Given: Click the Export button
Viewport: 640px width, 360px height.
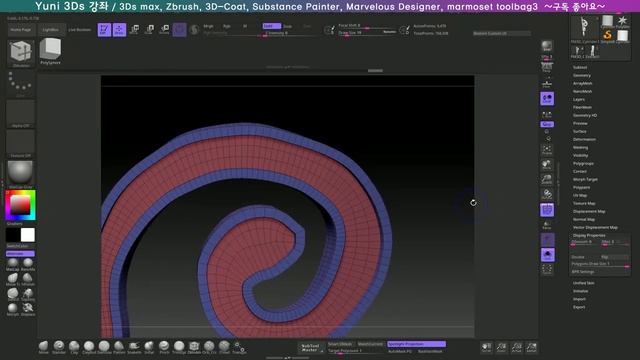Looking at the screenshot, I should pyautogui.click(x=579, y=307).
